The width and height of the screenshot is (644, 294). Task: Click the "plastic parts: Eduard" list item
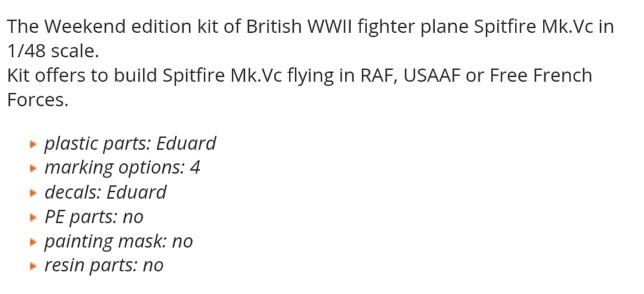(130, 144)
